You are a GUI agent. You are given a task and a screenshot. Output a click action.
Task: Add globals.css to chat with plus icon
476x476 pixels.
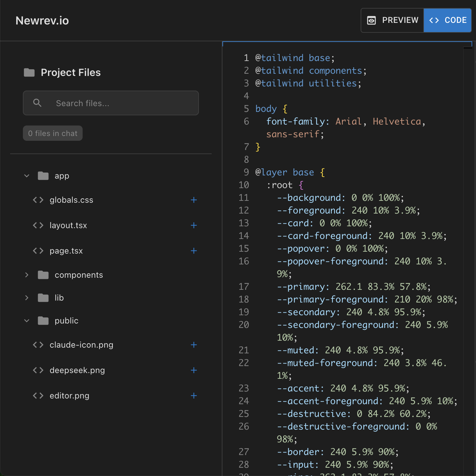[194, 200]
